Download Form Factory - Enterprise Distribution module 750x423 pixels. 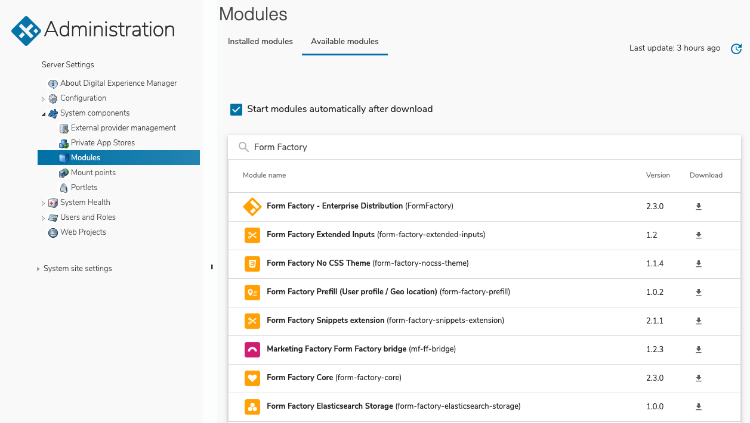click(x=698, y=206)
